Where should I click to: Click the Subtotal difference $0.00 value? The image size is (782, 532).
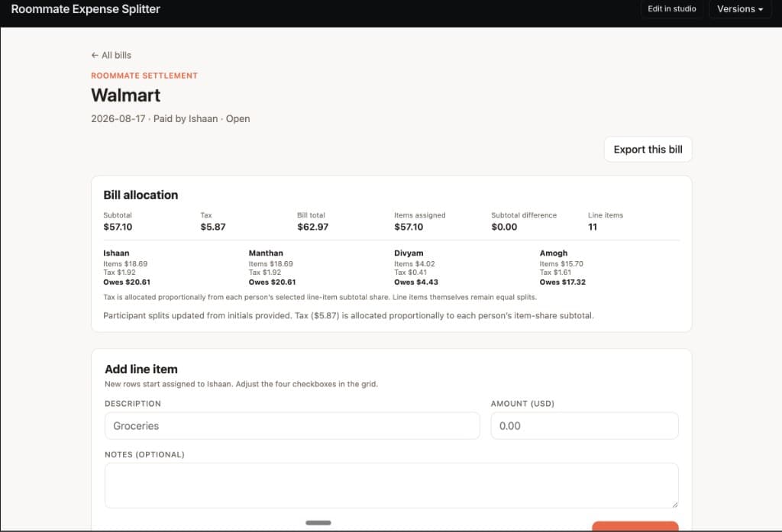click(504, 227)
